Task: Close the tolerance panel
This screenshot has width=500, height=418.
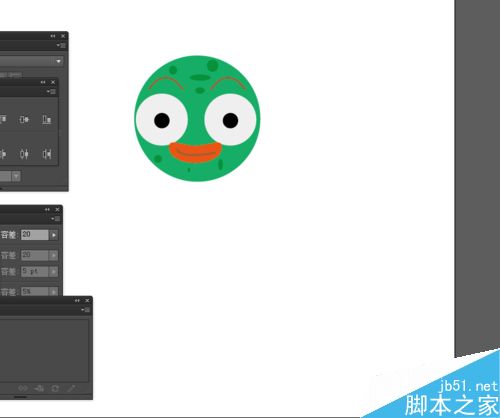Action: click(x=57, y=209)
